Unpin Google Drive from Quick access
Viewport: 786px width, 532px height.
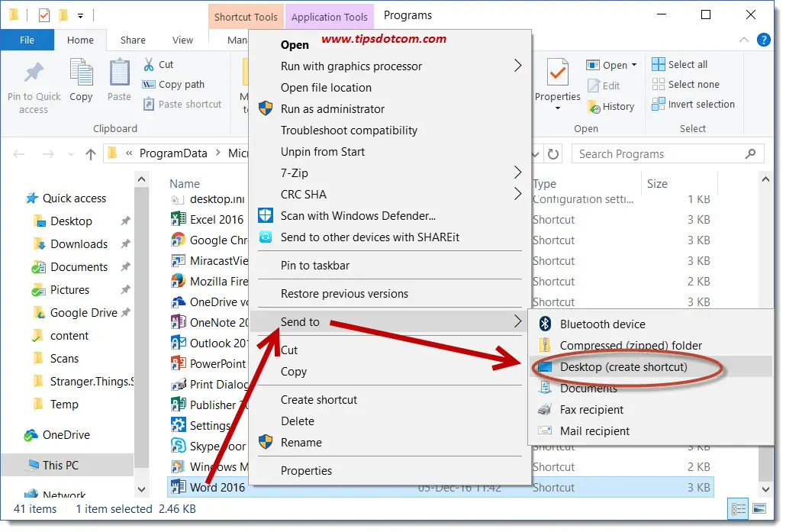coord(125,312)
